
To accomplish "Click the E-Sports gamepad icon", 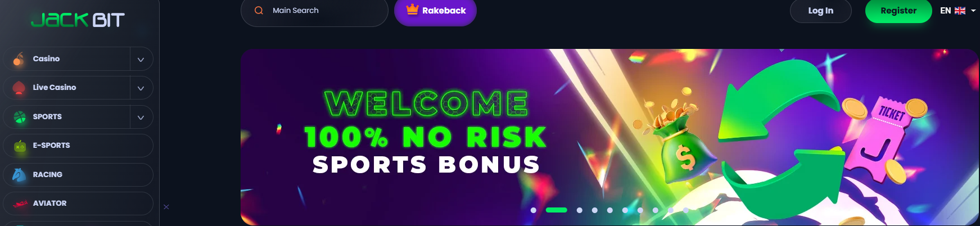I will point(20,146).
